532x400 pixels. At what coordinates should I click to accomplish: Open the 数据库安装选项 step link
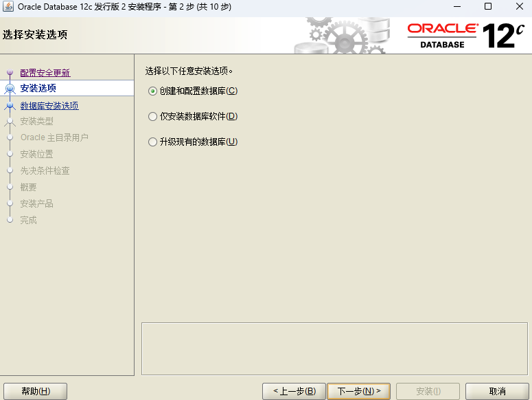(x=49, y=106)
